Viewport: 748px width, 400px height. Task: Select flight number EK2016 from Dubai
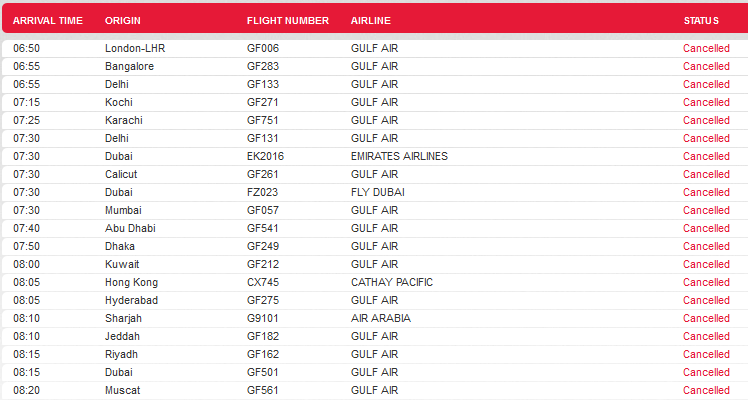tap(265, 156)
